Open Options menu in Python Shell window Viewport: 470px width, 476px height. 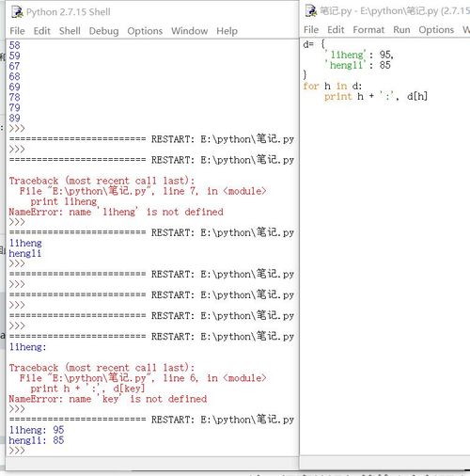point(145,31)
